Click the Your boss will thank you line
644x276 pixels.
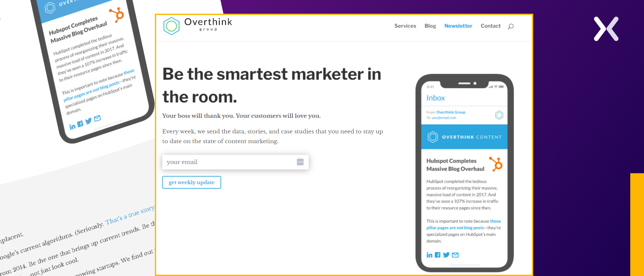[241, 116]
